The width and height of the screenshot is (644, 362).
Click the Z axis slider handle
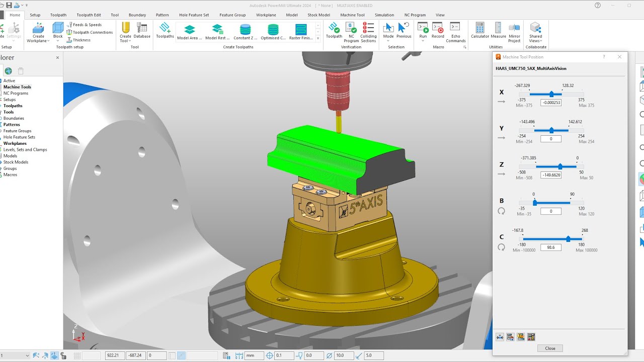point(560,166)
